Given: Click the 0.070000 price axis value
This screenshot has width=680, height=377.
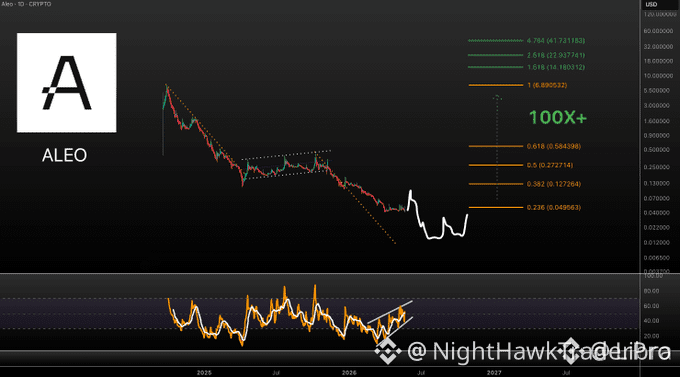Looking at the screenshot, I should pos(657,199).
